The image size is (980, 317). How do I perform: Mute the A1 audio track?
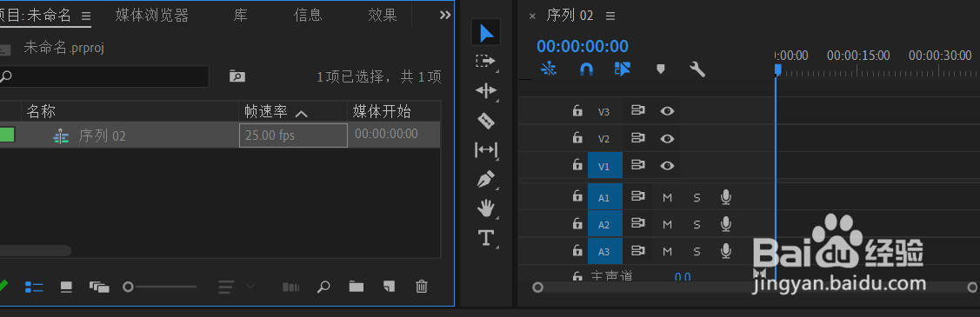pos(667,198)
